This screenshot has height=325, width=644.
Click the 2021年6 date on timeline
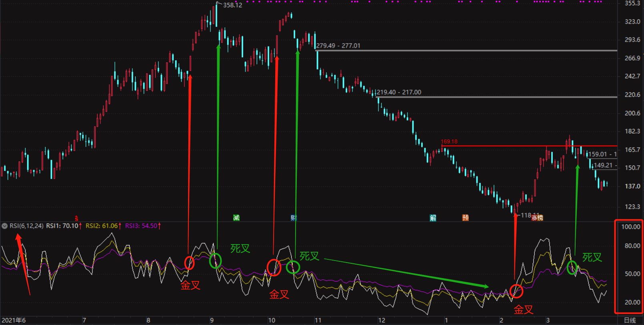click(14, 320)
